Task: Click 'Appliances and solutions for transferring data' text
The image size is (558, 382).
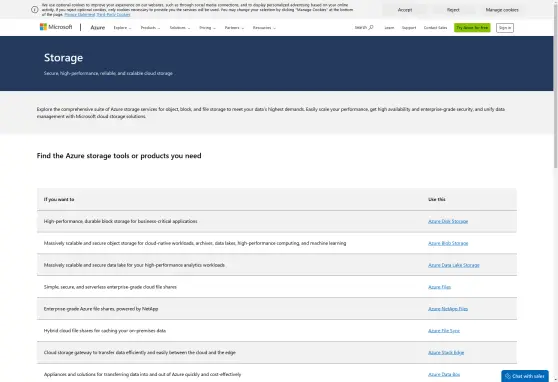Action: (142, 375)
